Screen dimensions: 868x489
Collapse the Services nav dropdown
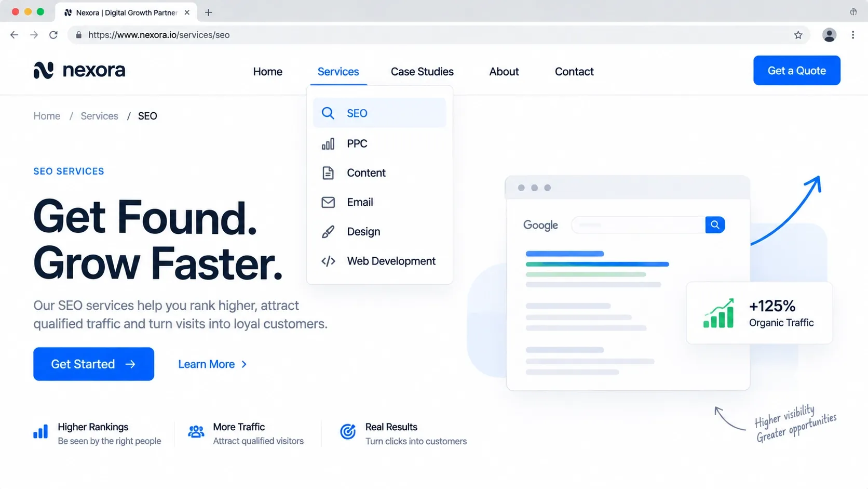click(338, 72)
